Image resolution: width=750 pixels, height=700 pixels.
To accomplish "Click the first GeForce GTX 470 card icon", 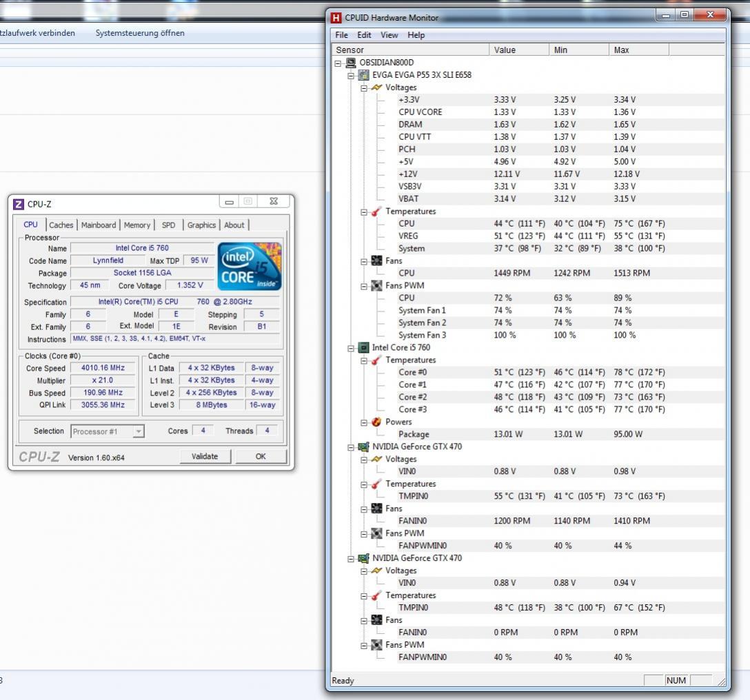I will pyautogui.click(x=364, y=446).
